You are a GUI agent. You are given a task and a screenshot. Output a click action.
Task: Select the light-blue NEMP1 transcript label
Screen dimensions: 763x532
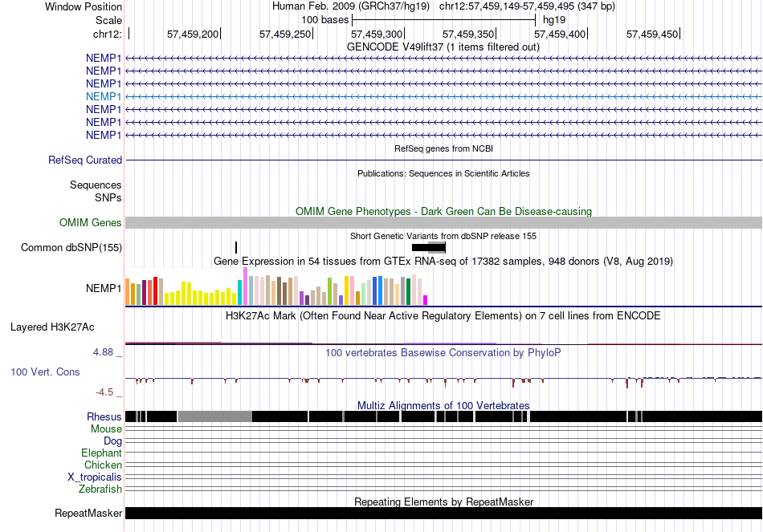(104, 96)
